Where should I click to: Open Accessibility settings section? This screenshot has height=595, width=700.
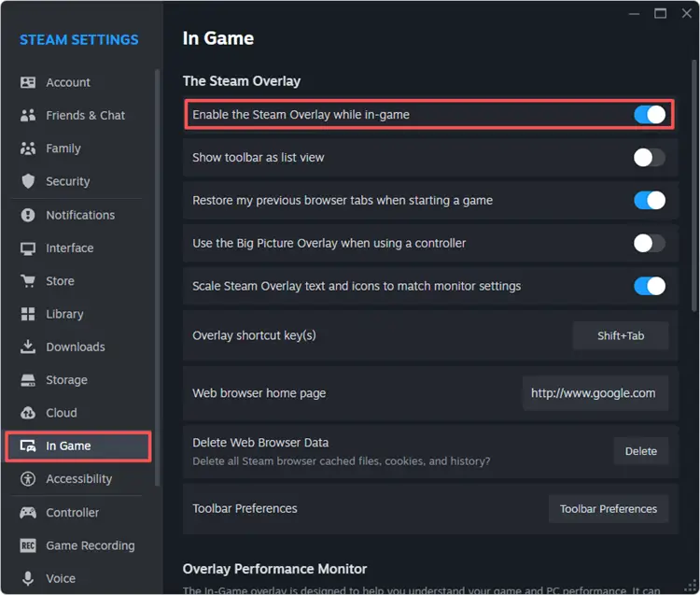[x=80, y=479]
